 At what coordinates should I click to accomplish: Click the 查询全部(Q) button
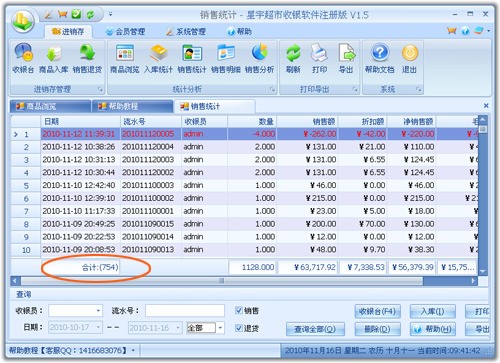[315, 329]
